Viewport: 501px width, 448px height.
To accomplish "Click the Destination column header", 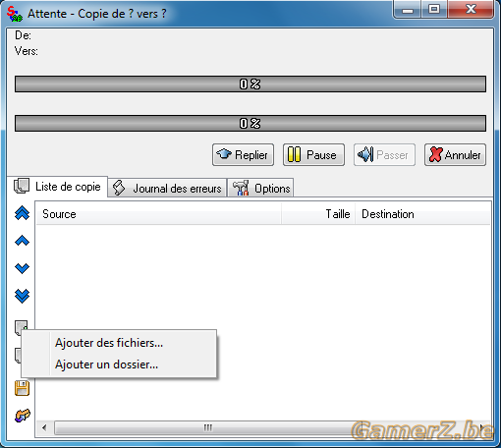I will [422, 214].
